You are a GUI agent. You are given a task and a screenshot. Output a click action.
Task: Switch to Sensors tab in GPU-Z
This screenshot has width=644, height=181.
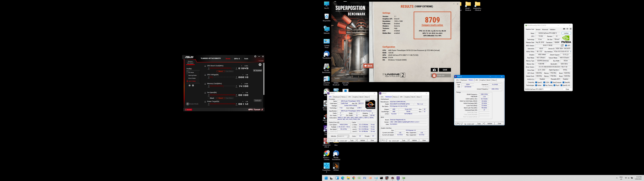pyautogui.click(x=538, y=30)
